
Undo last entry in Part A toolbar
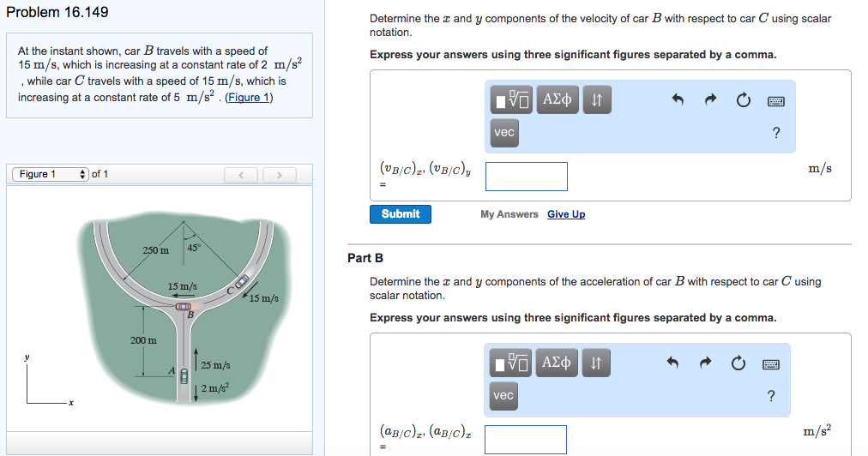coord(678,99)
